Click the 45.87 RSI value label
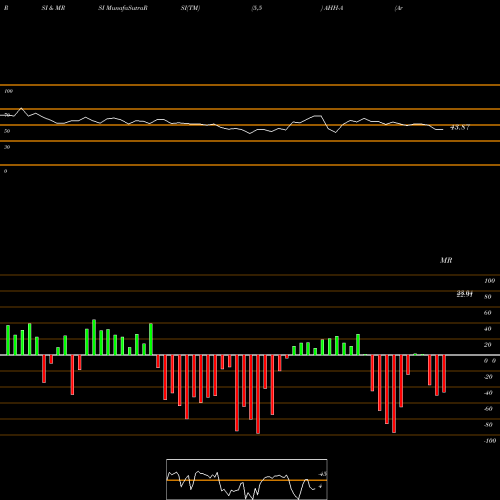500x500 pixels. (x=460, y=127)
